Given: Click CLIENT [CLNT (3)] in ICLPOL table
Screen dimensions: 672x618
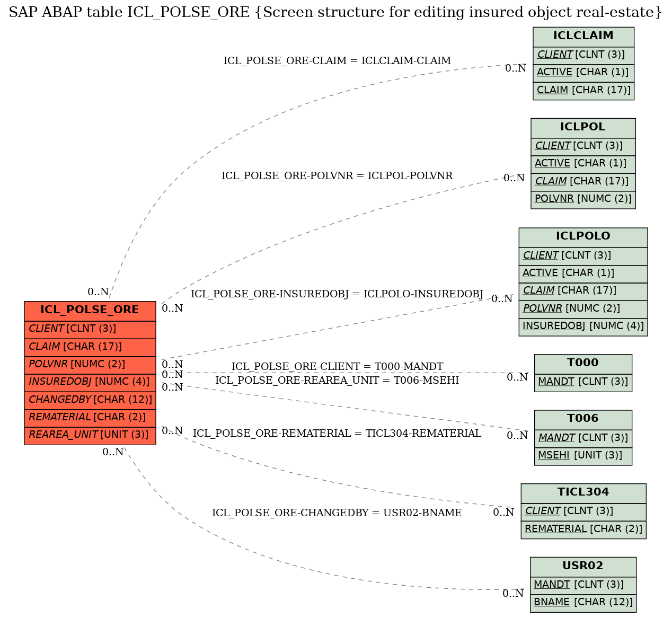Looking at the screenshot, I should pyautogui.click(x=583, y=146).
